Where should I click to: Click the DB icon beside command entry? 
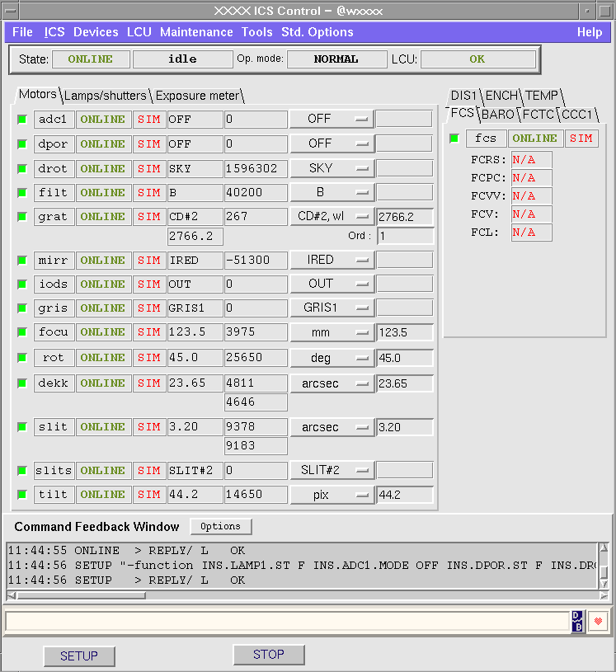577,621
